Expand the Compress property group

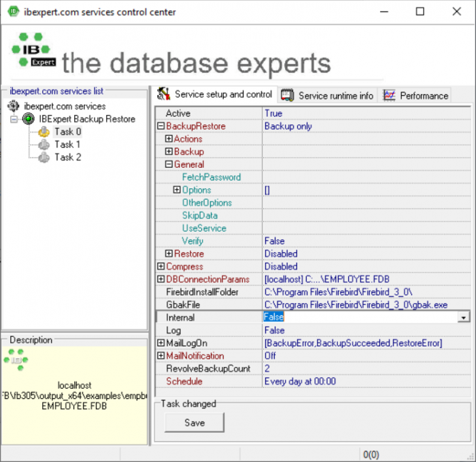[x=161, y=266]
